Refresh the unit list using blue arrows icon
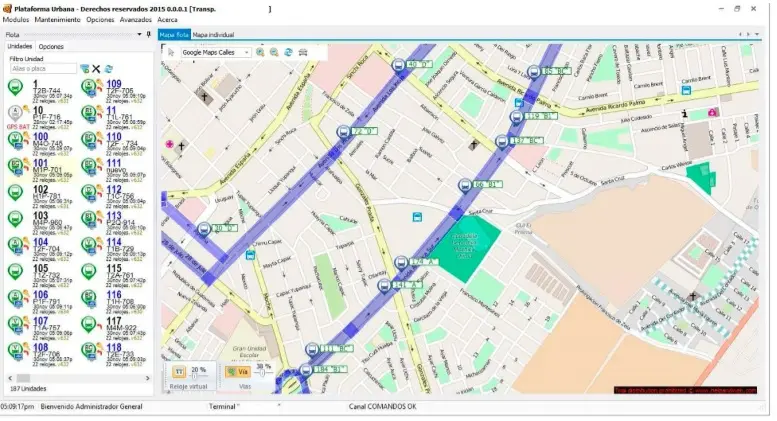The height and width of the screenshot is (421, 777). click(x=109, y=69)
